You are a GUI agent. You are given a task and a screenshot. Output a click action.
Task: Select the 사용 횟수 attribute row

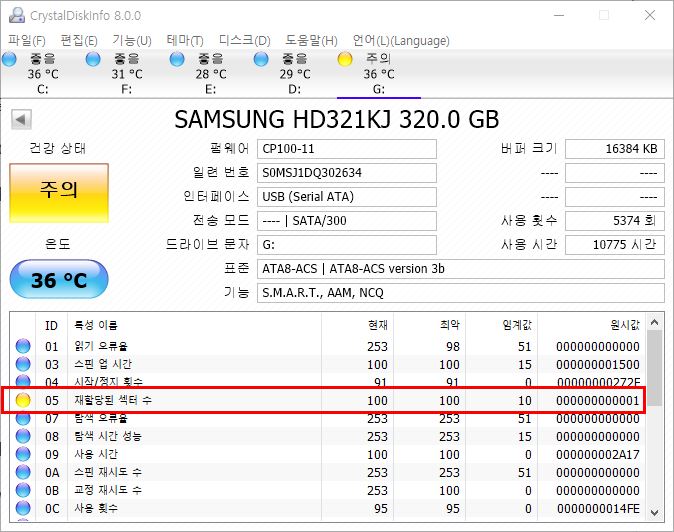click(328, 509)
